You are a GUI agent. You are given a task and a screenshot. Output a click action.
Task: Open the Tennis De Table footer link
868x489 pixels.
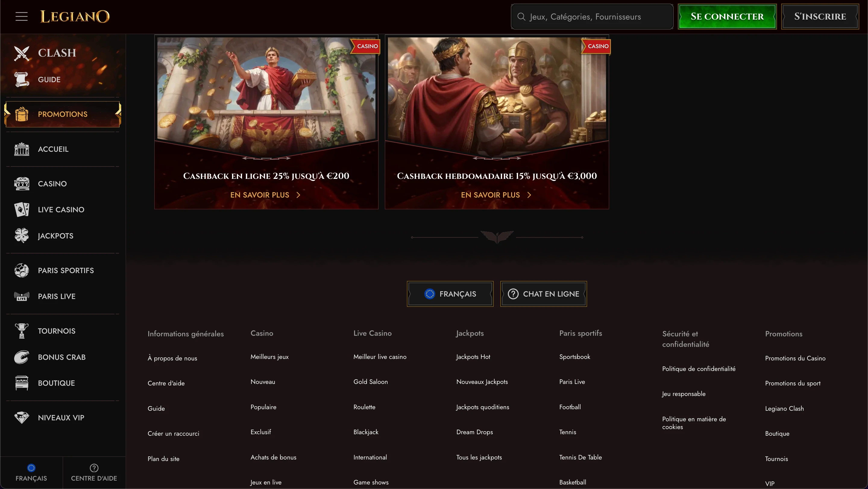[x=580, y=457]
